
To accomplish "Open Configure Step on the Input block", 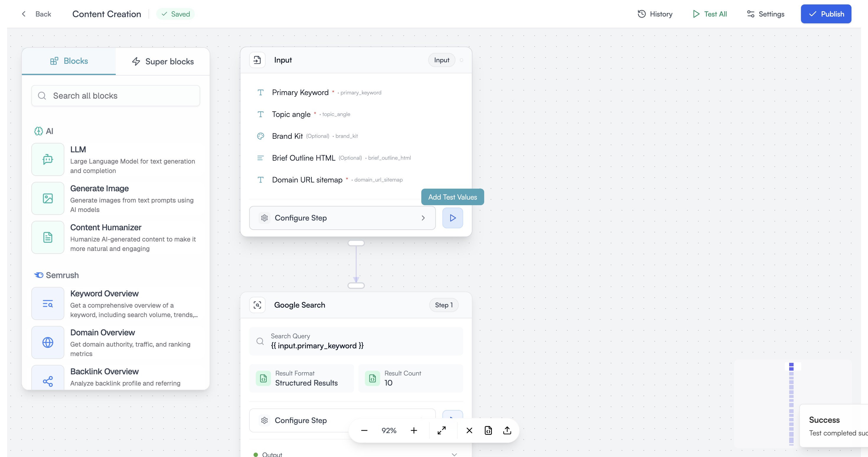I will [342, 218].
